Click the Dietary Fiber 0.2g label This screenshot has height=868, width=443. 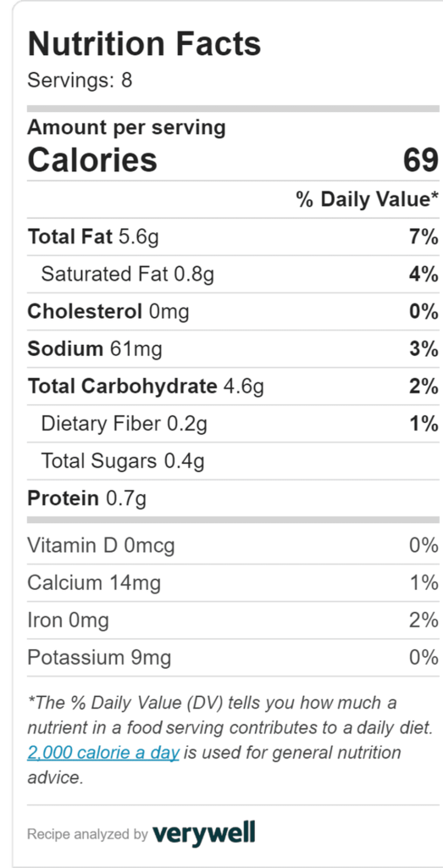[x=124, y=424]
